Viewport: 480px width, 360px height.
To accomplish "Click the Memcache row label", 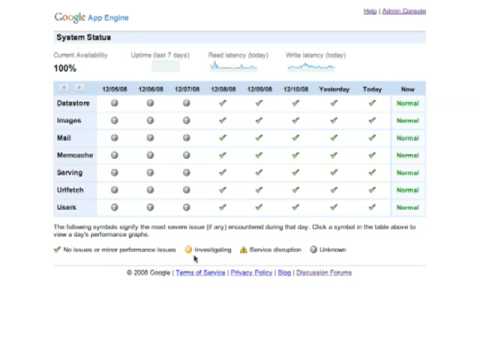I will click(x=75, y=155).
